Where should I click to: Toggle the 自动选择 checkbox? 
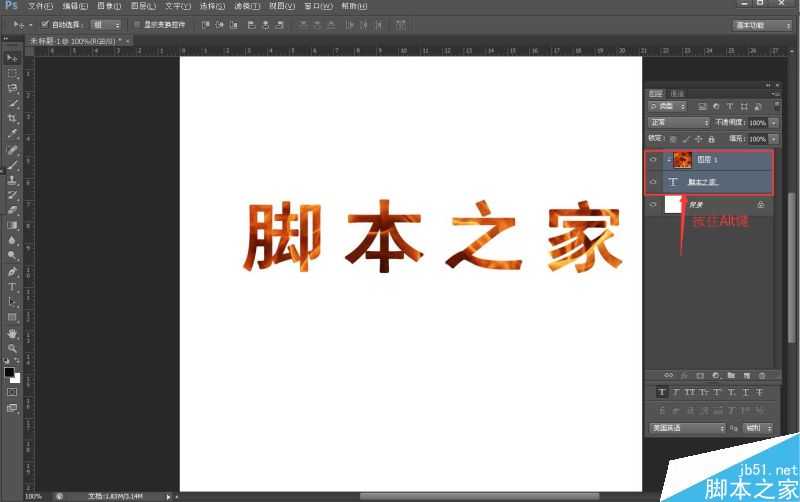click(x=46, y=23)
